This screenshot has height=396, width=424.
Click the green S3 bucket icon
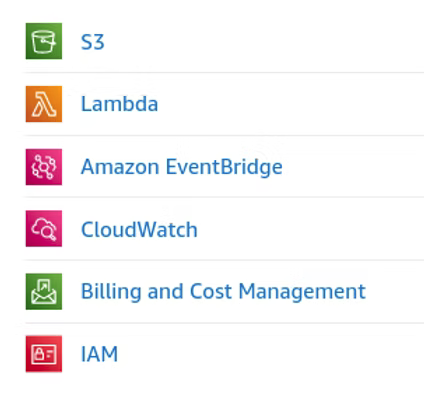[44, 41]
